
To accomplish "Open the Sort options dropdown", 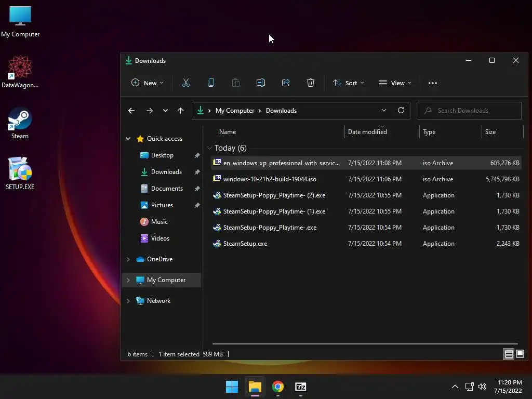I will pos(349,83).
